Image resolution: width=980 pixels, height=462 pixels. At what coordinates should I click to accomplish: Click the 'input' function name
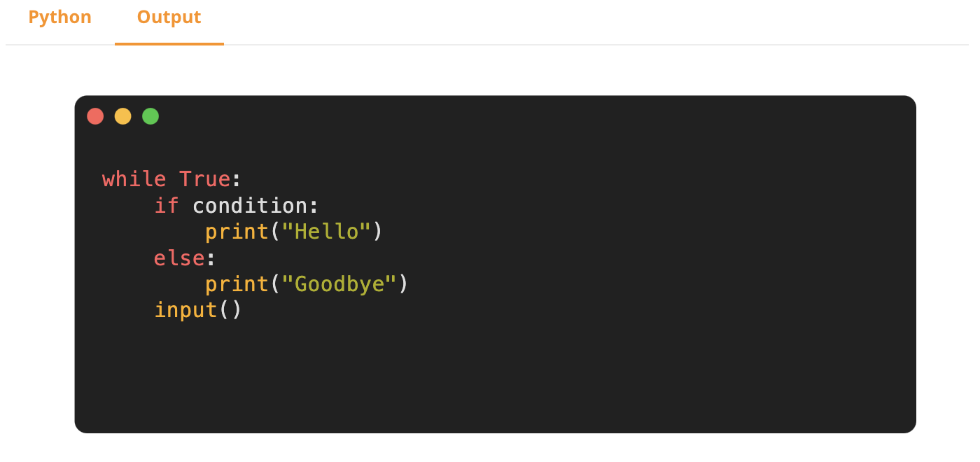point(185,310)
